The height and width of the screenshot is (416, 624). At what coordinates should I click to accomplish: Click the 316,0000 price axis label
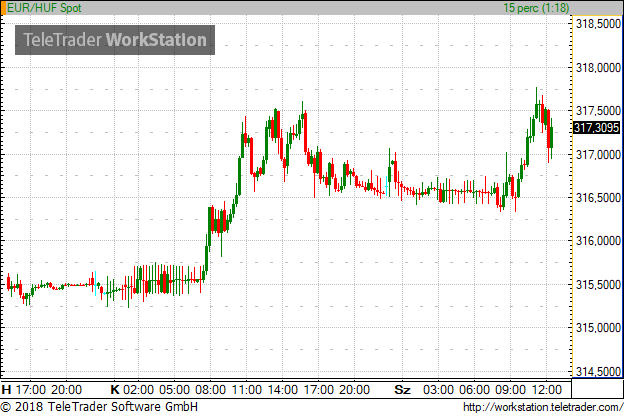click(x=599, y=241)
